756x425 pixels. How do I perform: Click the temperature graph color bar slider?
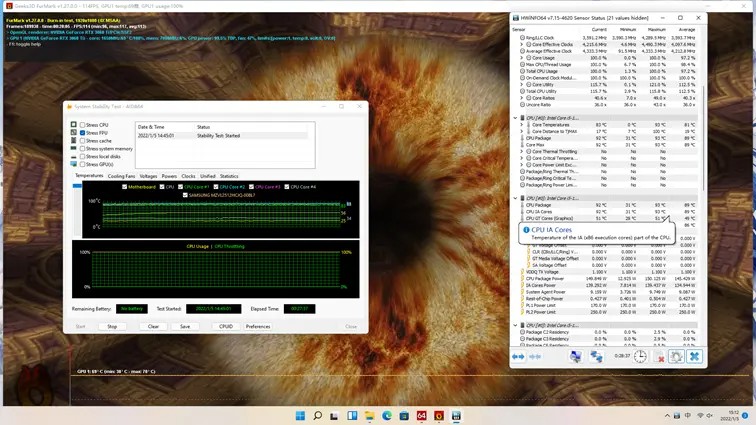coord(77,186)
